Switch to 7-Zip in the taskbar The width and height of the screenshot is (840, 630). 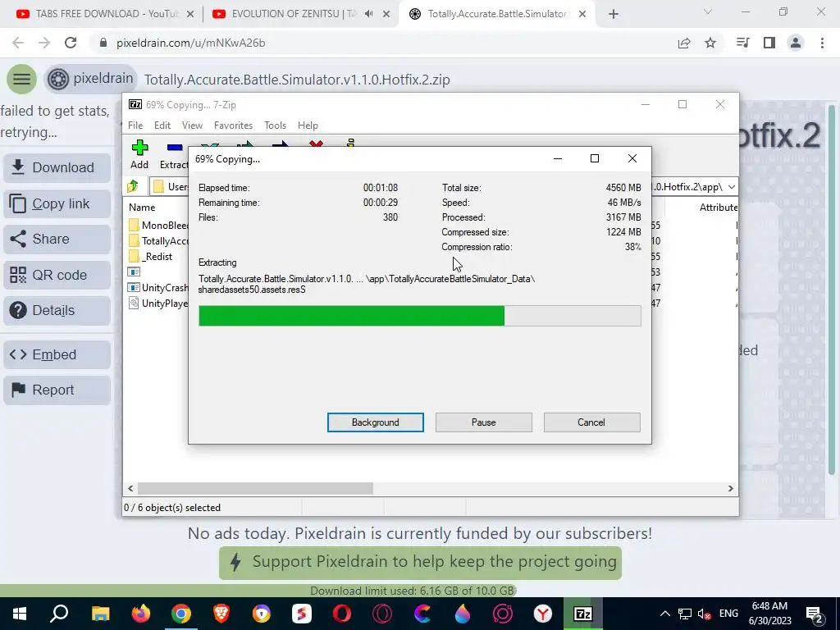point(583,614)
